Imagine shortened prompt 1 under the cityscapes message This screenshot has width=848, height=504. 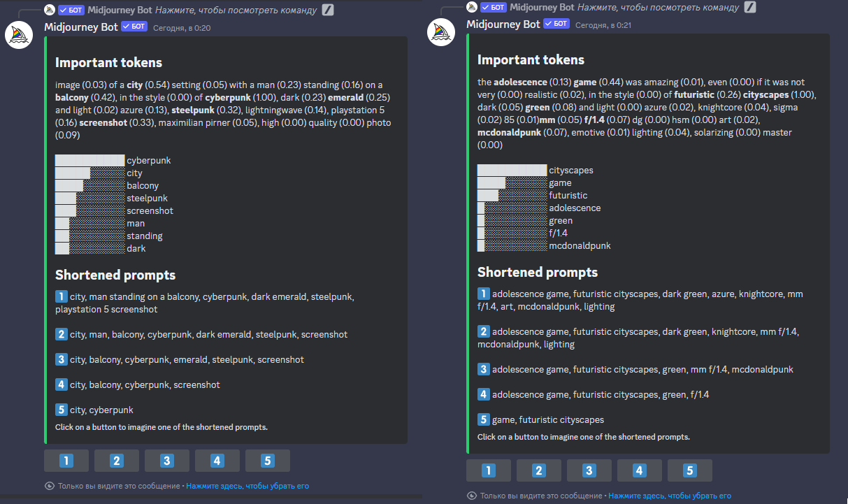click(x=489, y=470)
